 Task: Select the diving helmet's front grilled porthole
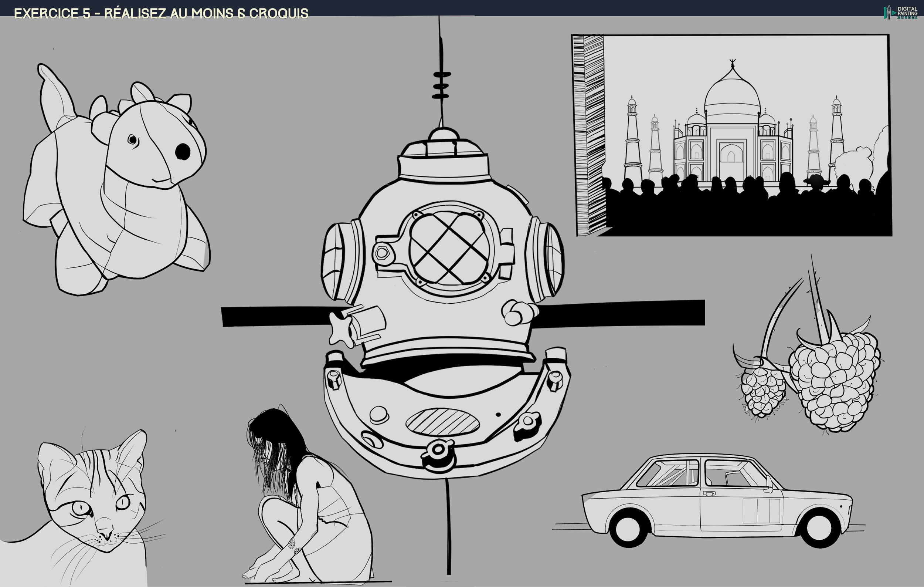click(449, 249)
